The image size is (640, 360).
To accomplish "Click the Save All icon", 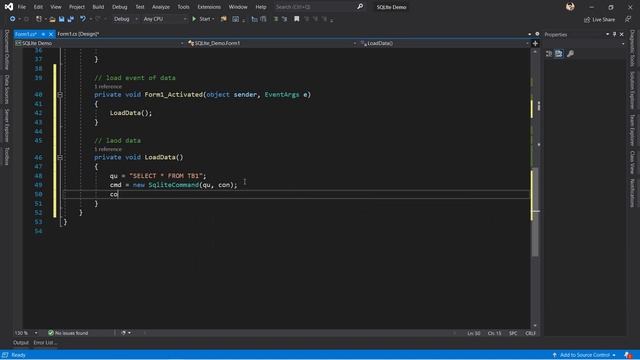I will (71, 19).
